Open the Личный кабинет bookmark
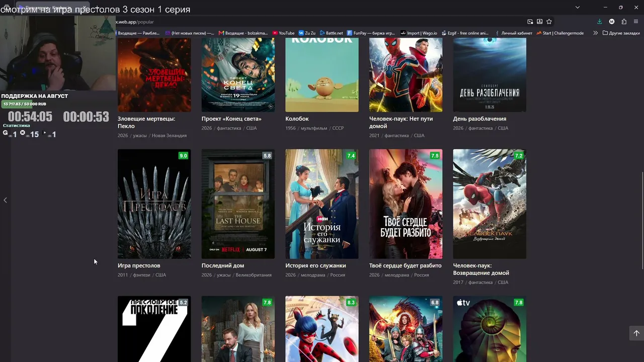Viewport: 644px width, 362px height. click(x=513, y=33)
